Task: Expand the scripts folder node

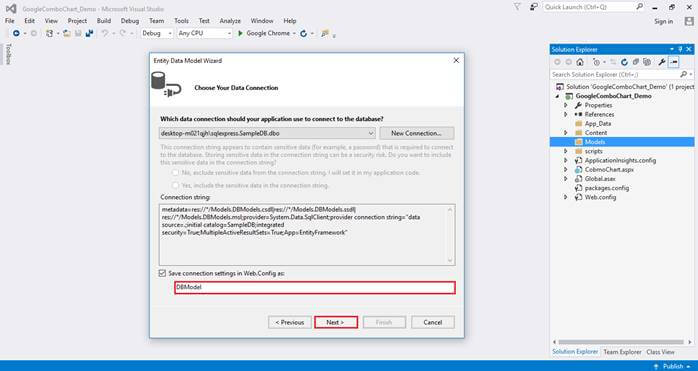Action: [x=566, y=151]
